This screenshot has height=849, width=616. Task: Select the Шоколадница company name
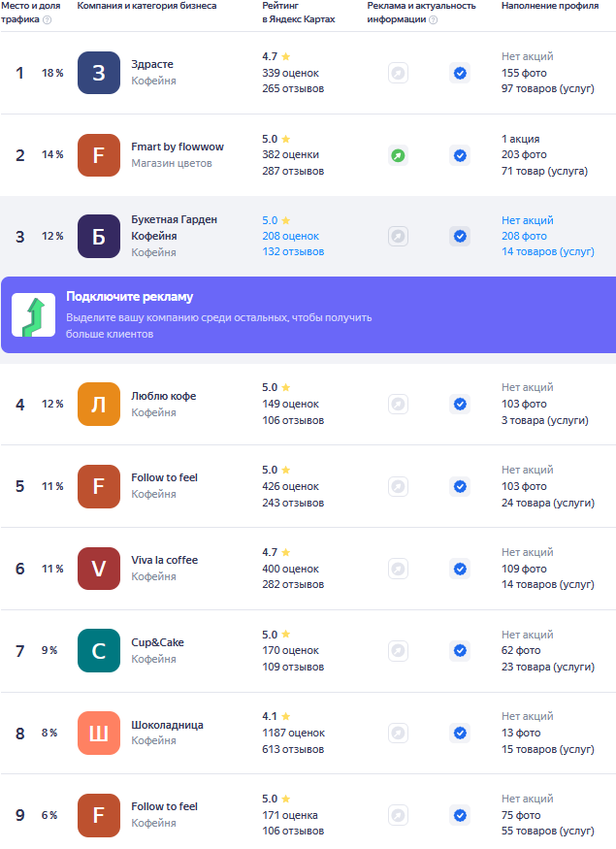(167, 725)
